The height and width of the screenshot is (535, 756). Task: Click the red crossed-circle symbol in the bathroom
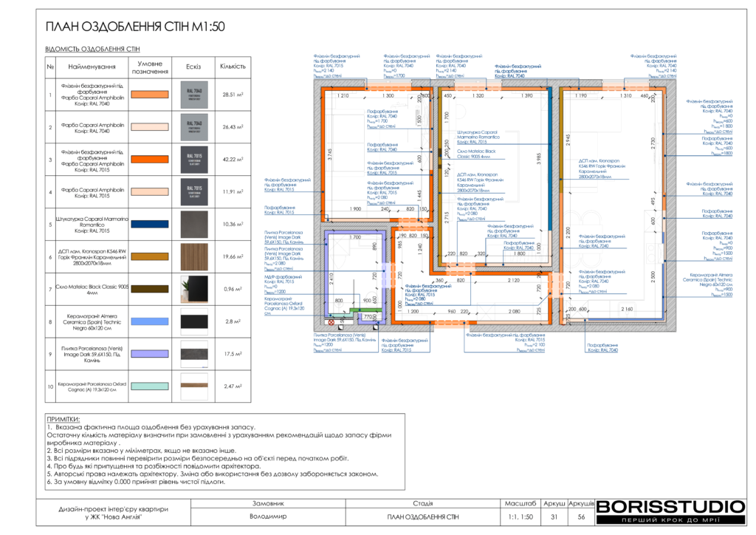[x=331, y=321]
